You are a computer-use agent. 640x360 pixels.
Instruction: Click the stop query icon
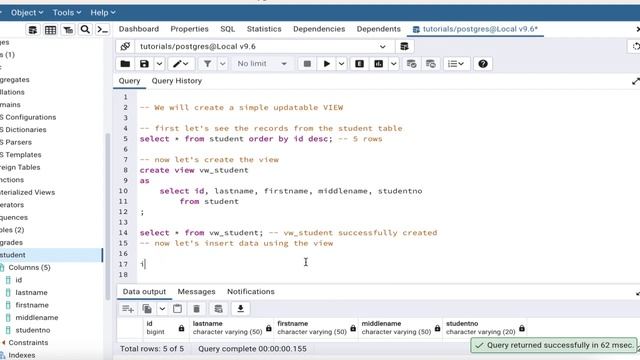[x=307, y=64]
